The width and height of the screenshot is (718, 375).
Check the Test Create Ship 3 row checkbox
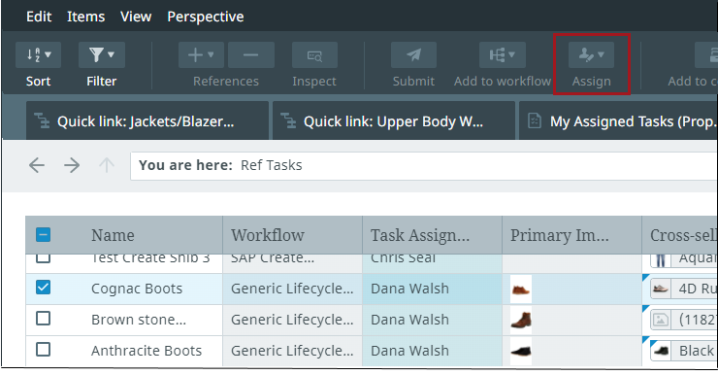43,258
